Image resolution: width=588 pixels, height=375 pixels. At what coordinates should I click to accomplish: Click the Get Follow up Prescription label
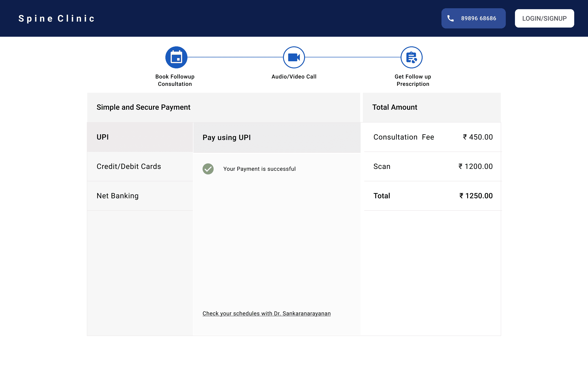tap(413, 80)
